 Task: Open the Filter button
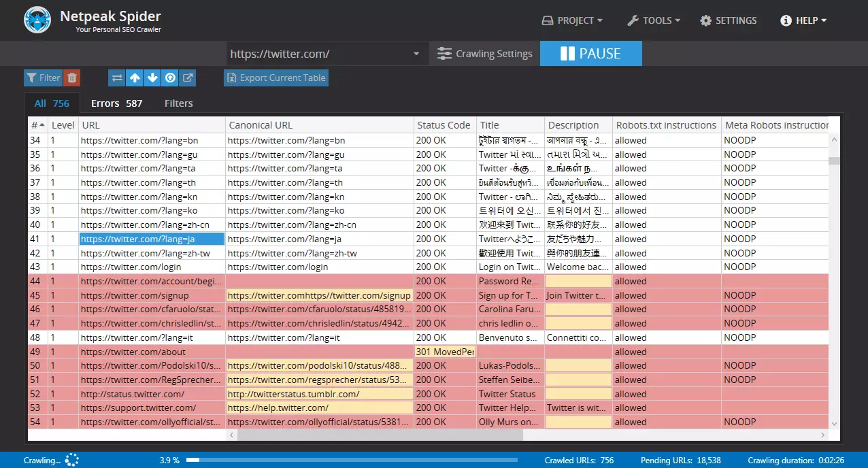click(43, 78)
